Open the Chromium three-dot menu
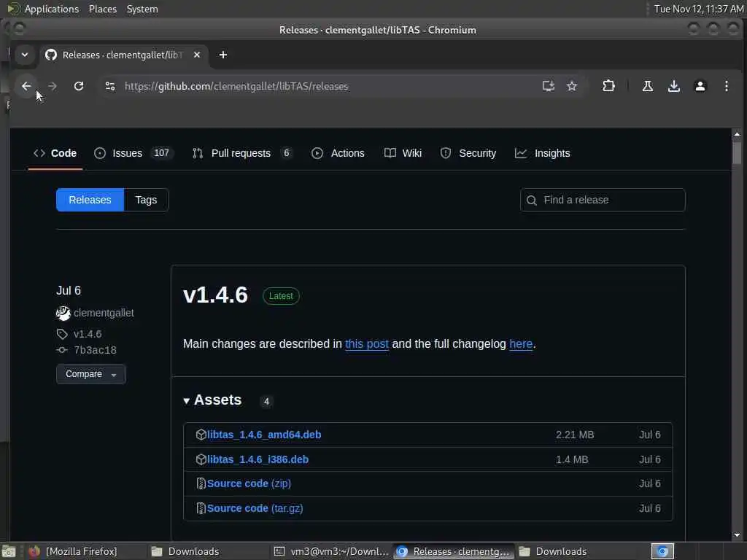This screenshot has width=747, height=560. pos(726,86)
